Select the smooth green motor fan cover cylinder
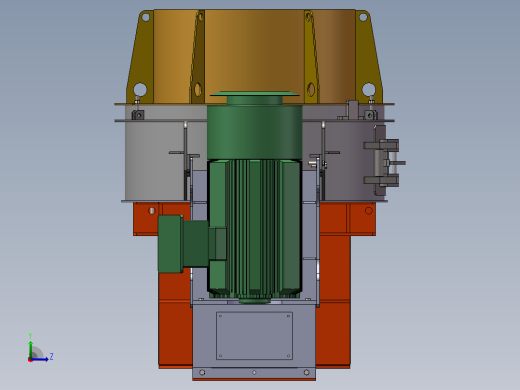The image size is (520, 390). 254,132
